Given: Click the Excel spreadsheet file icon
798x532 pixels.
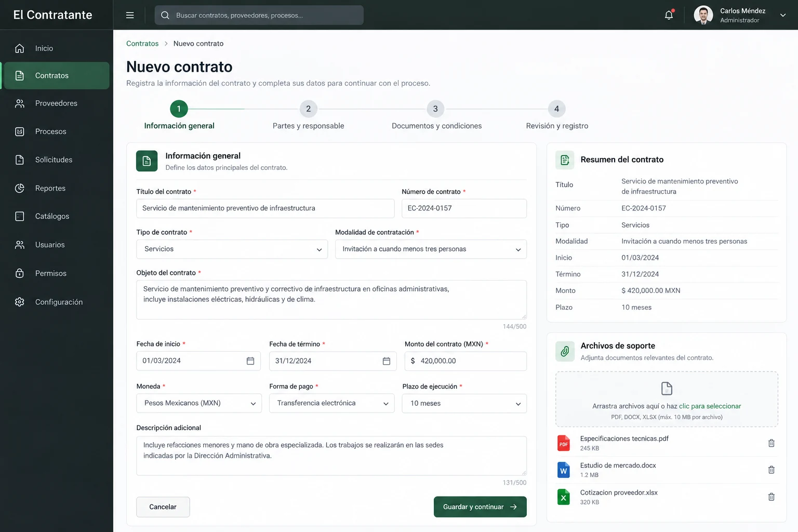Looking at the screenshot, I should point(564,497).
